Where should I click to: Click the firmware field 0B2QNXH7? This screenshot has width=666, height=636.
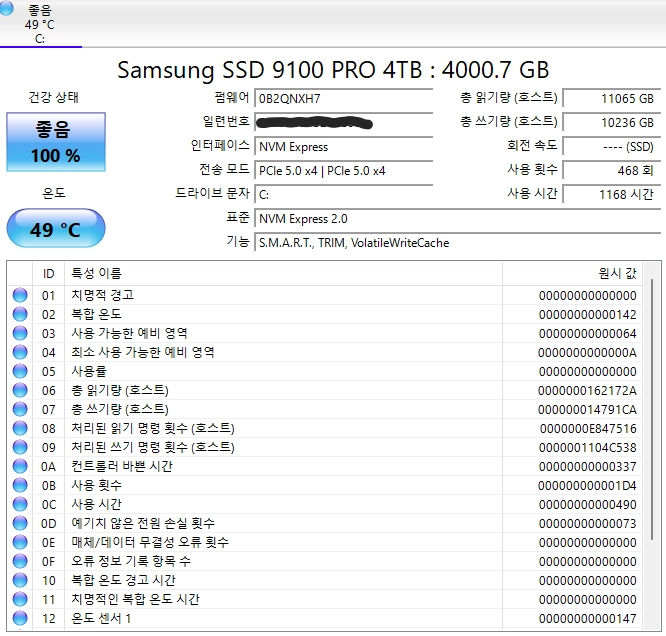pos(343,99)
